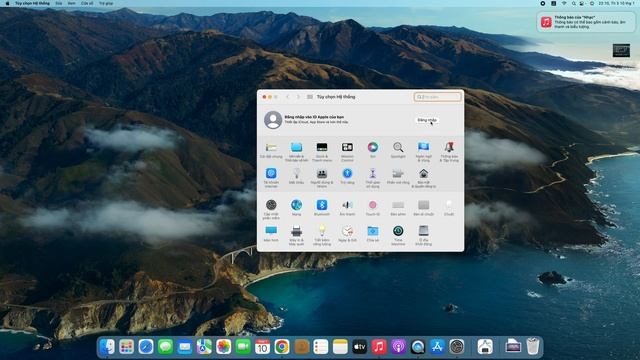Click the clock in the menu bar
Image resolution: width=640 pixels, height=360 pixels.
pos(616,3)
